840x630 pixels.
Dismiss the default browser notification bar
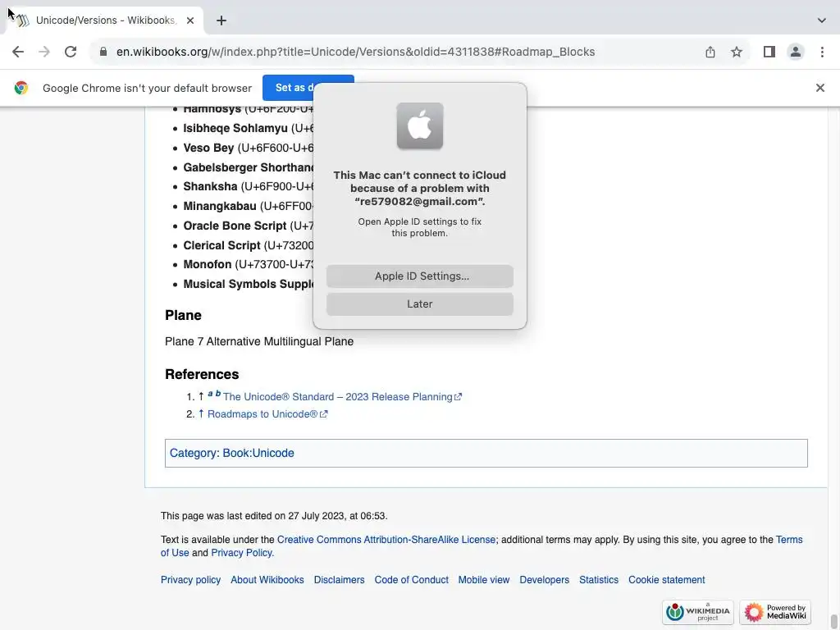(x=819, y=88)
